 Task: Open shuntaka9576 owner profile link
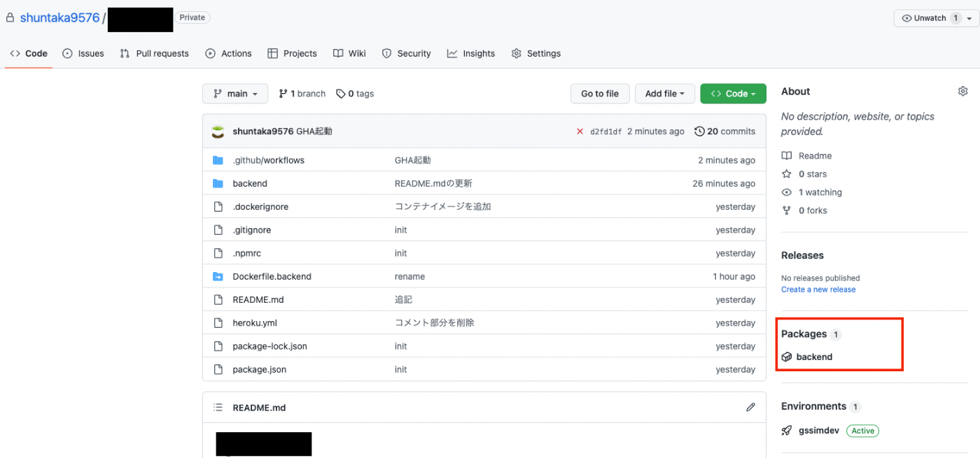(59, 18)
